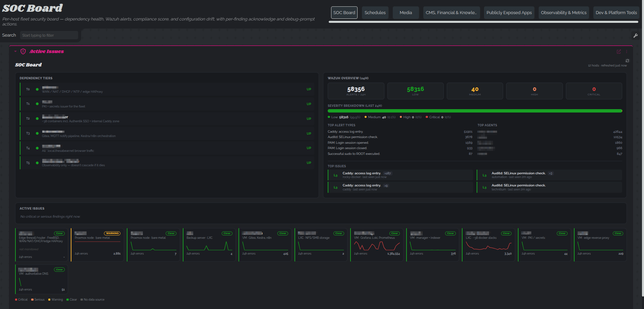Select T1 PKI secrets issuer tier row
This screenshot has height=309, width=644.
click(x=167, y=104)
